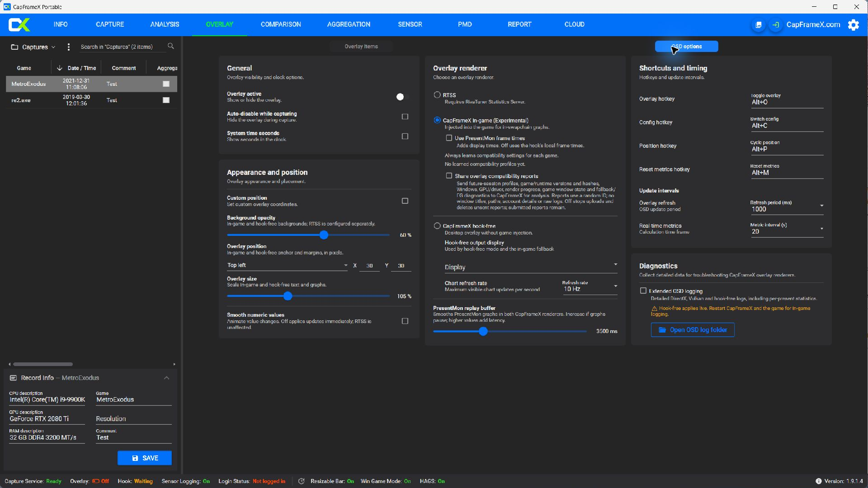Select the re2.exe capture row

(x=91, y=100)
